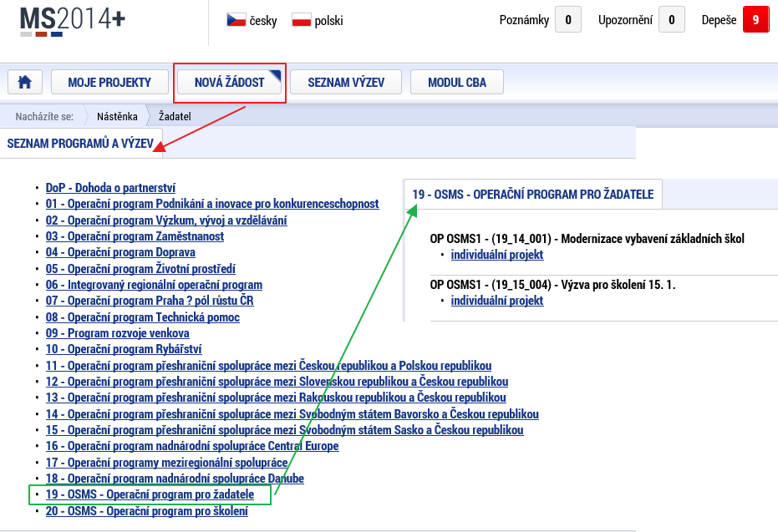Open the Poznámky counter box

568,20
